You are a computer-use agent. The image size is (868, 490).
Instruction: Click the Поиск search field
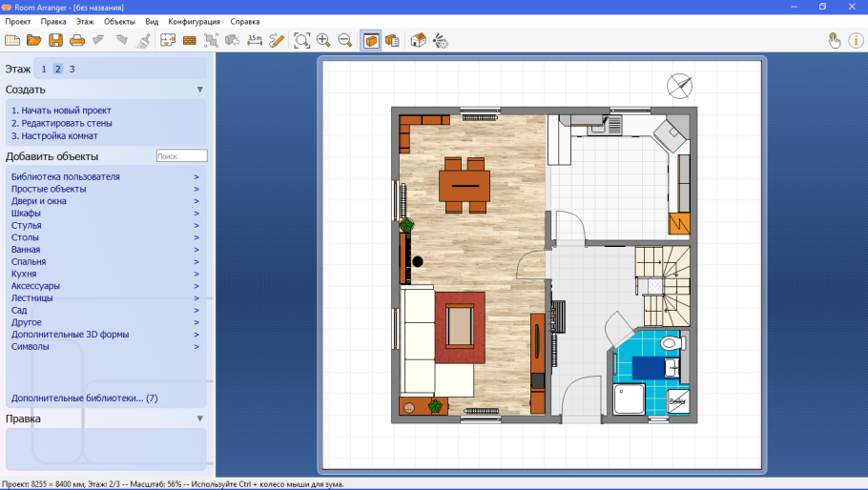[x=181, y=156]
